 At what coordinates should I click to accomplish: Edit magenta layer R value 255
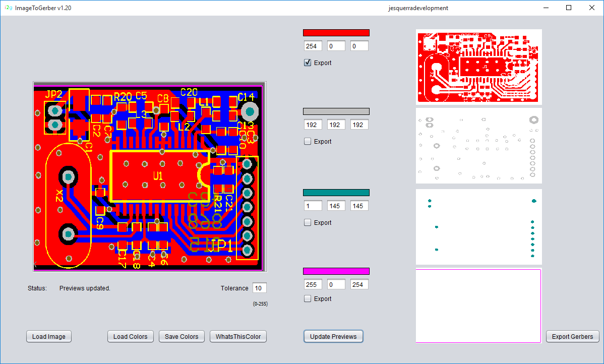point(313,285)
